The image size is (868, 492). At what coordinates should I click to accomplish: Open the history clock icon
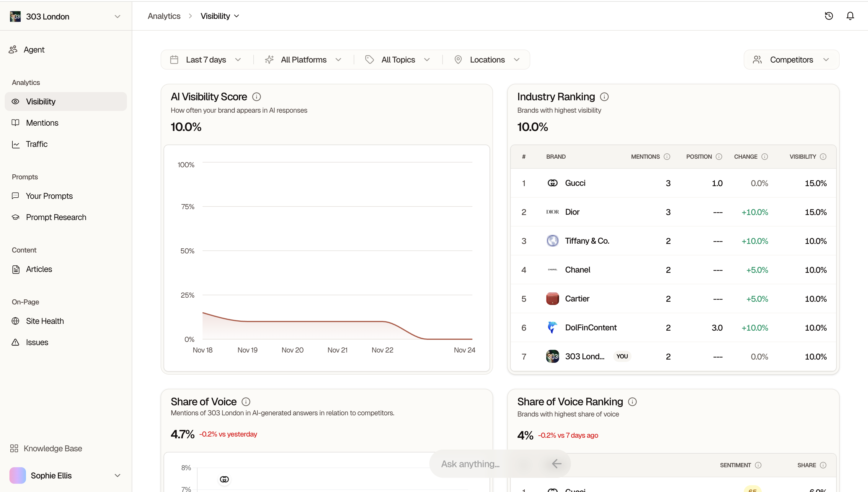click(828, 16)
